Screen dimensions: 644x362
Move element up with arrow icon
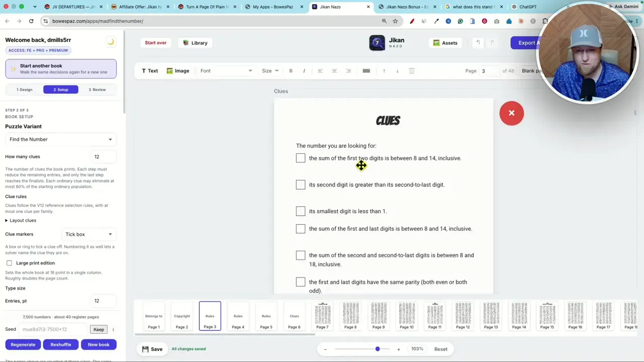tap(384, 71)
